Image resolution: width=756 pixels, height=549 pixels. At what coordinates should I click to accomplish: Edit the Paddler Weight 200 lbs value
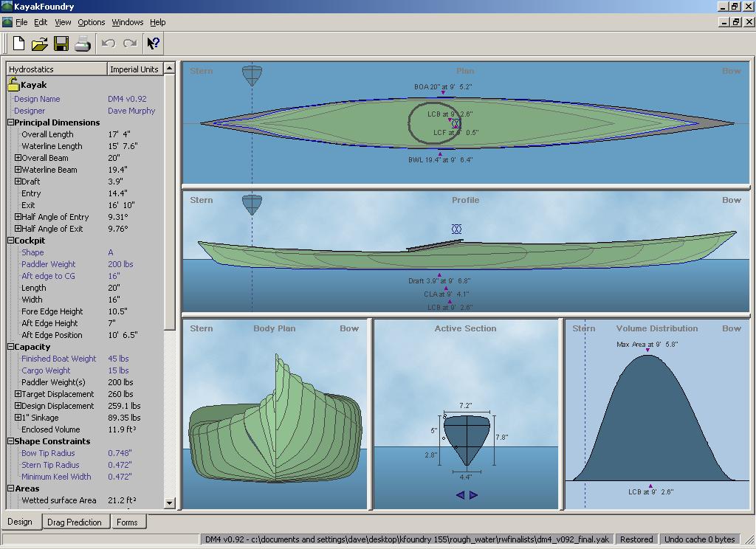click(x=120, y=264)
